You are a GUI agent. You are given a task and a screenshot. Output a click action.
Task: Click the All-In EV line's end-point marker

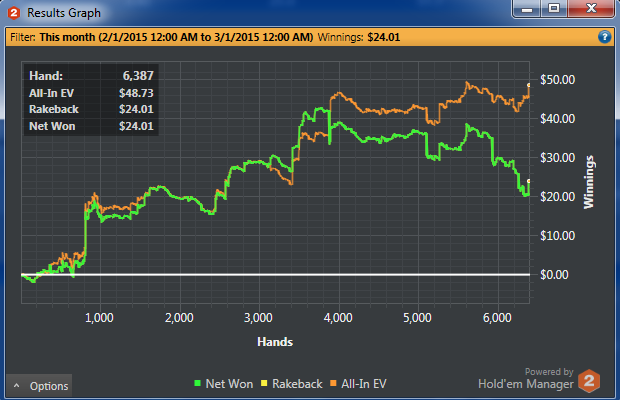529,85
